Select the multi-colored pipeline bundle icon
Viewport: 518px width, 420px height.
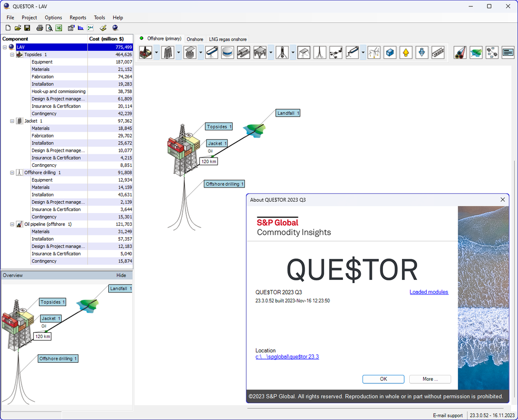pos(460,52)
